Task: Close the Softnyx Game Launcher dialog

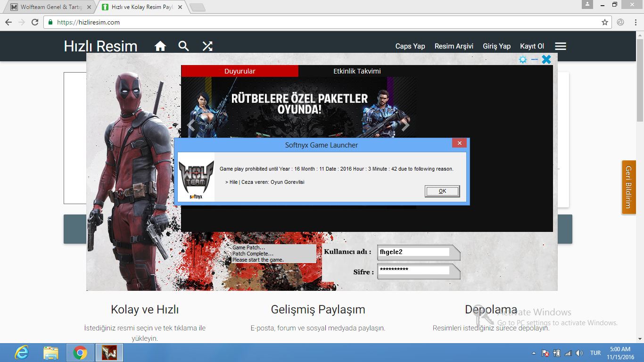Action: [x=460, y=143]
